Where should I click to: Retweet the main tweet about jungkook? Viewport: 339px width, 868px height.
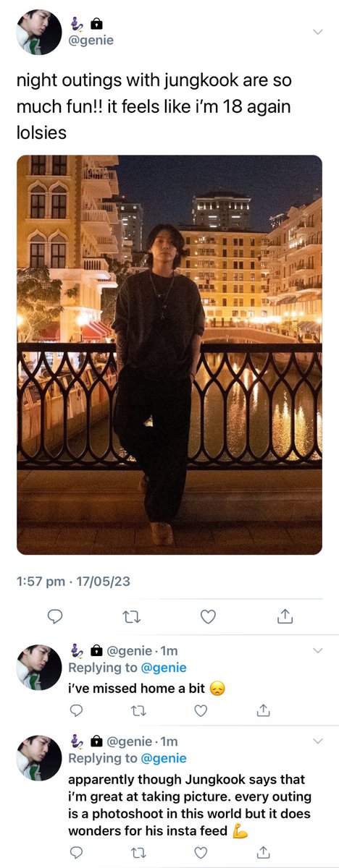tap(131, 616)
